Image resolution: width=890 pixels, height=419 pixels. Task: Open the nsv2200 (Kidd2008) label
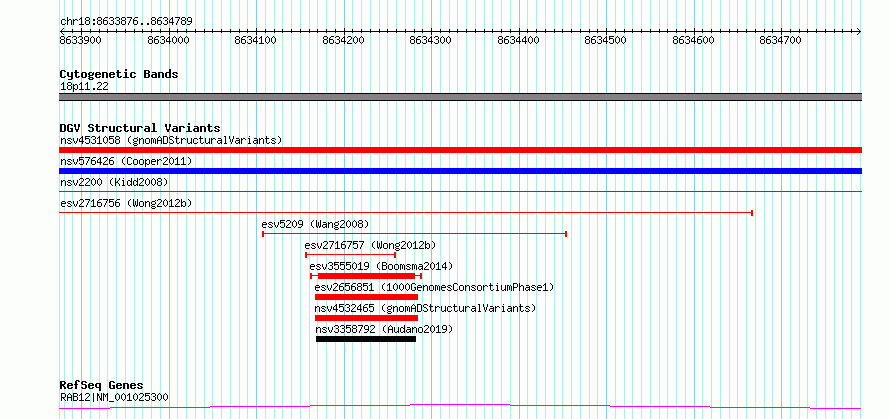(x=114, y=182)
